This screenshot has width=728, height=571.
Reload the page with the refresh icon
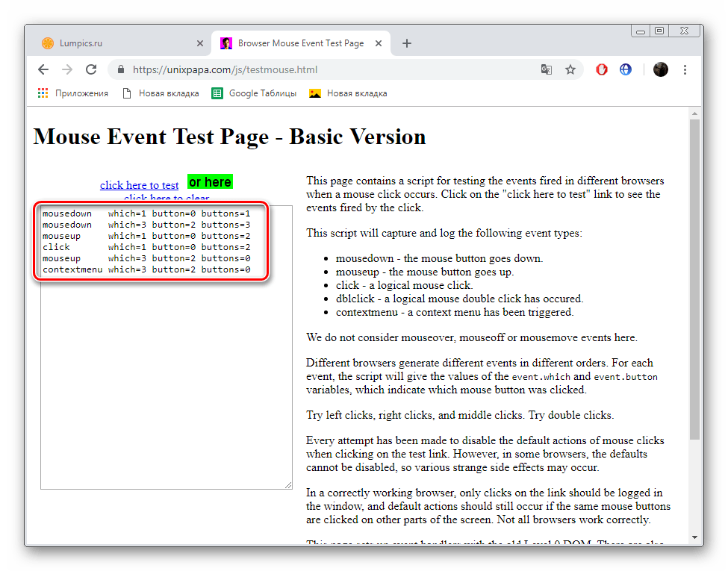[91, 69]
